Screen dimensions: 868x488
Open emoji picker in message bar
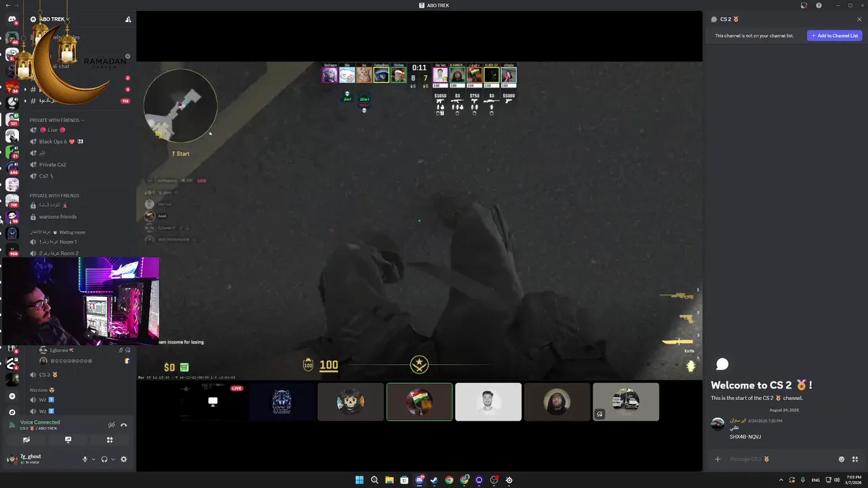coord(842,459)
